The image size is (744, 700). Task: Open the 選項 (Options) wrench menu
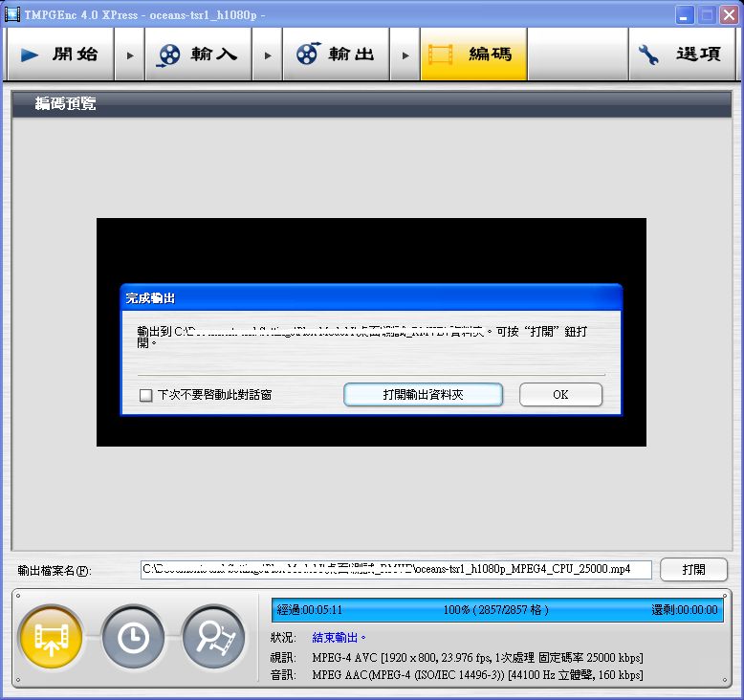(682, 55)
